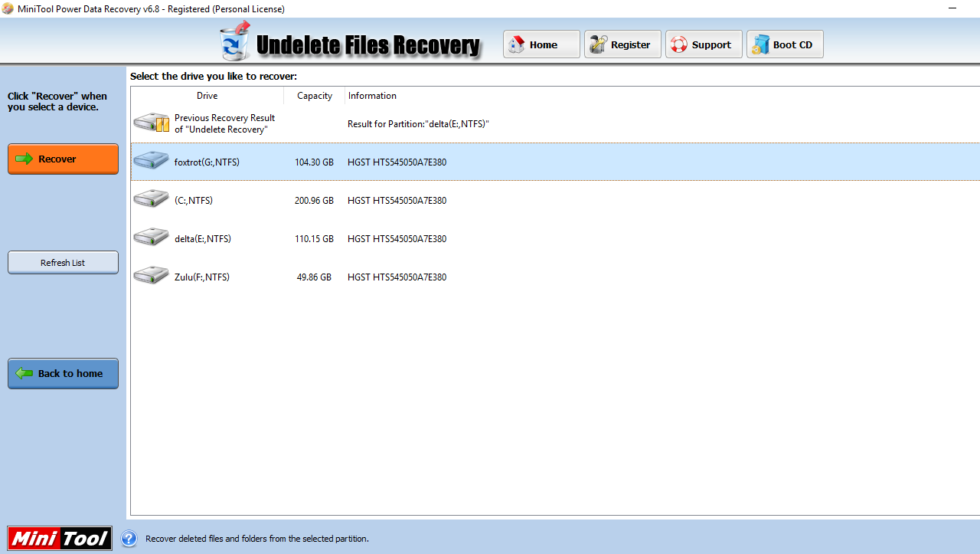
Task: Click the 104.30 GB capacity value
Action: point(314,162)
